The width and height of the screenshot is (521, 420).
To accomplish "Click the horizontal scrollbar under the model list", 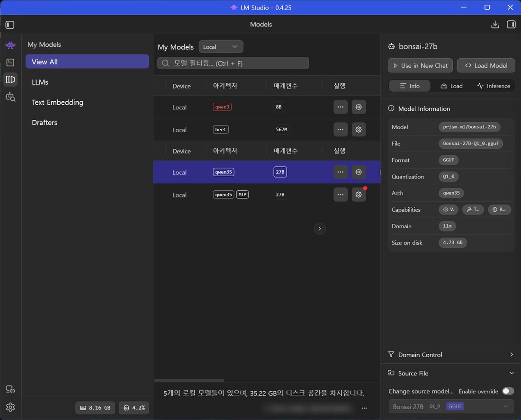I will tap(189, 380).
